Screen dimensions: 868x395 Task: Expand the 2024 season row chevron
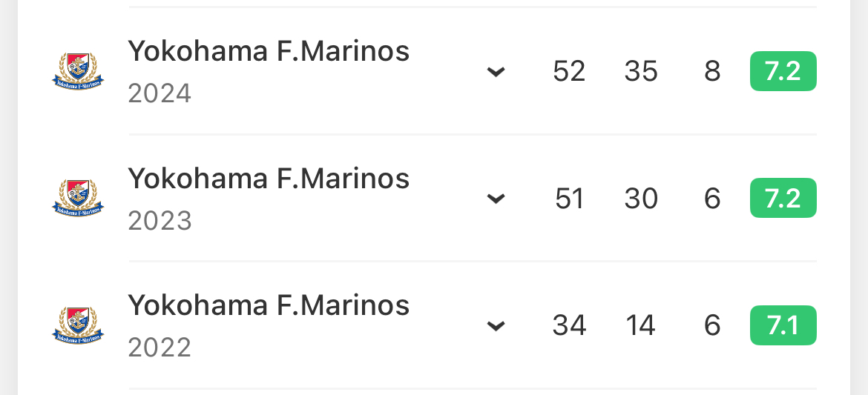coord(496,72)
